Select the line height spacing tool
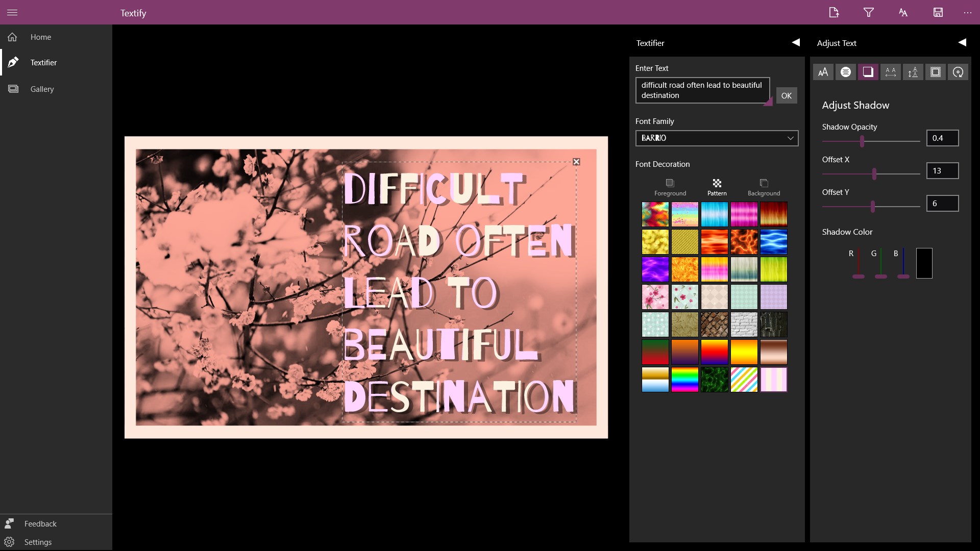980x551 pixels. click(x=913, y=72)
